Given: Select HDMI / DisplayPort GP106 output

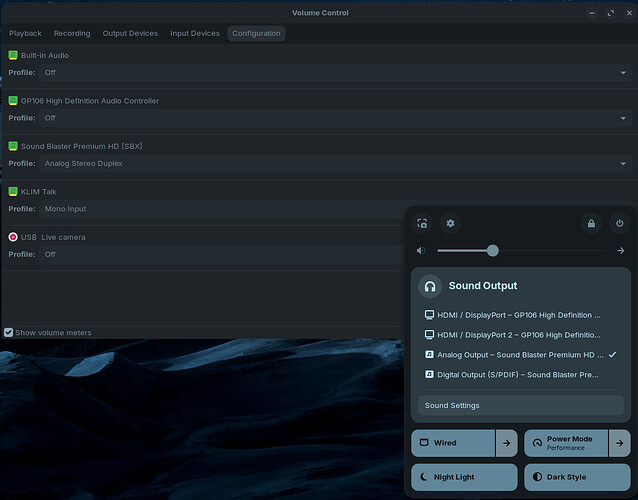Looking at the screenshot, I should click(x=521, y=315).
